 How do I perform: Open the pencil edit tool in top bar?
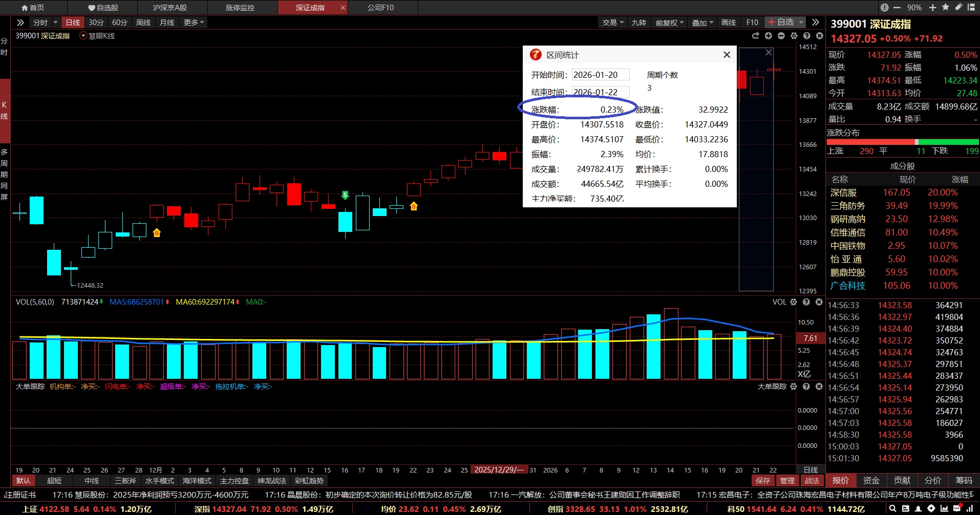click(x=958, y=7)
